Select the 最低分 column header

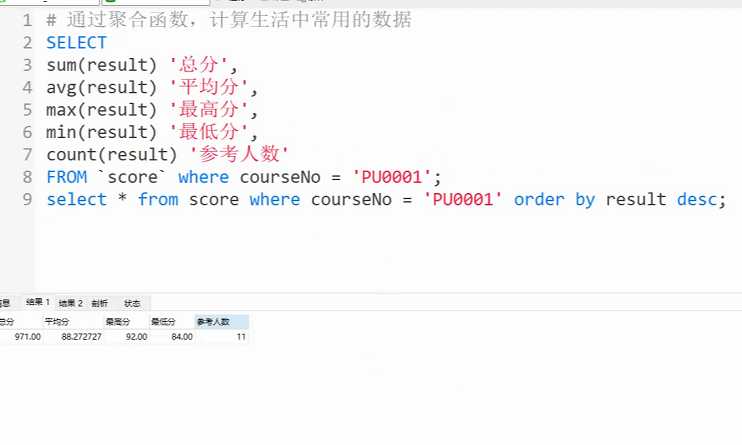coord(172,322)
